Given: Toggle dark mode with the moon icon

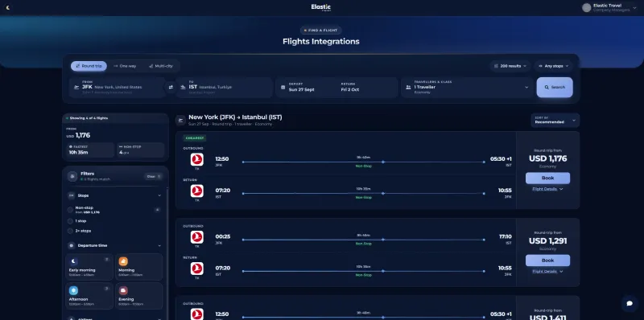Looking at the screenshot, I should (8, 7).
